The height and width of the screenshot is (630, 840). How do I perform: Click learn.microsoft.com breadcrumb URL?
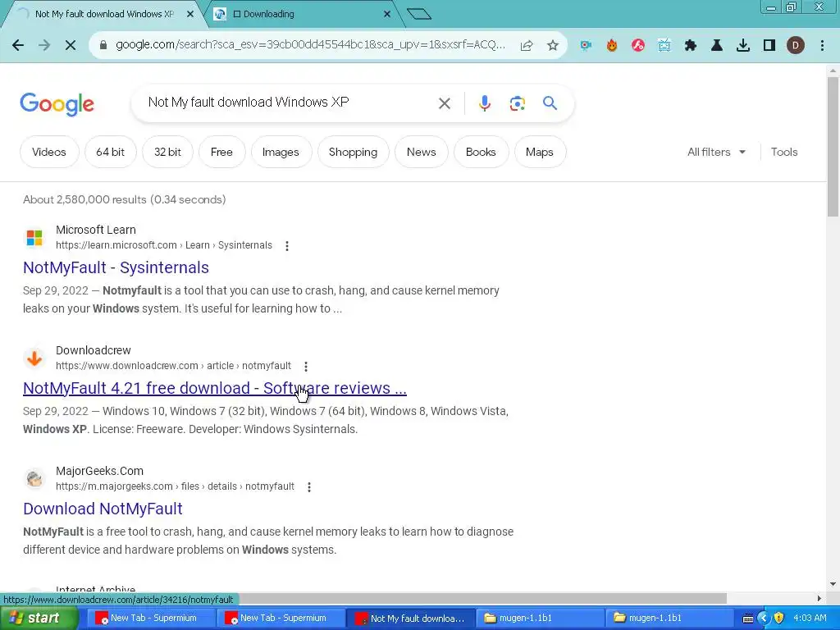tap(164, 245)
